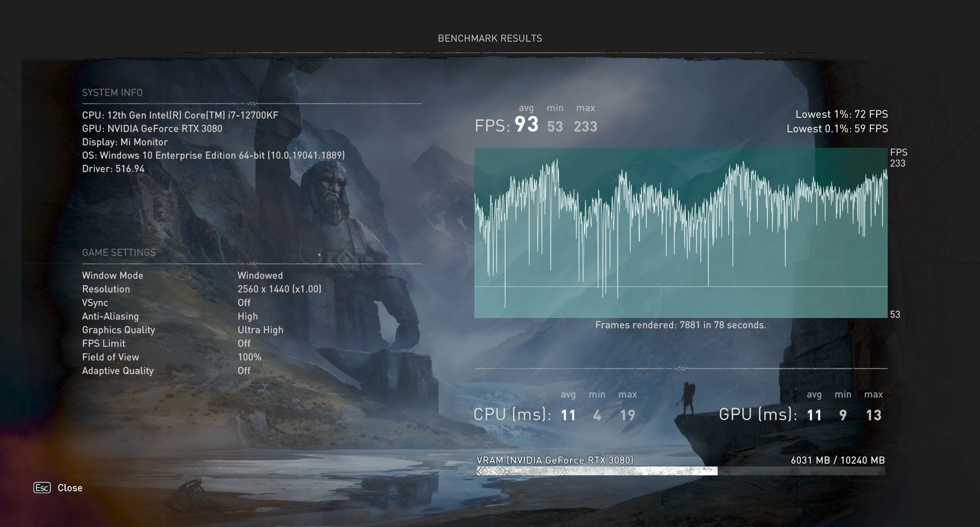The image size is (980, 527).
Task: Click the CPU min value 4
Action: [x=597, y=415]
